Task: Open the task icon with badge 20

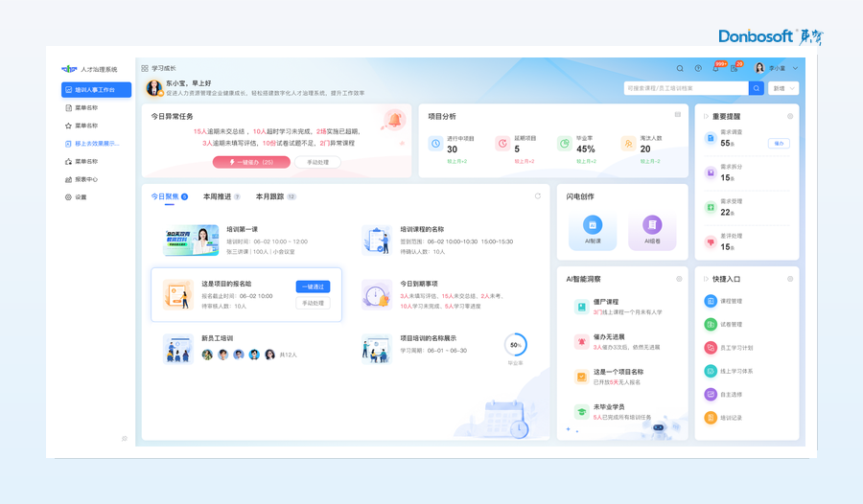Action: tap(734, 68)
